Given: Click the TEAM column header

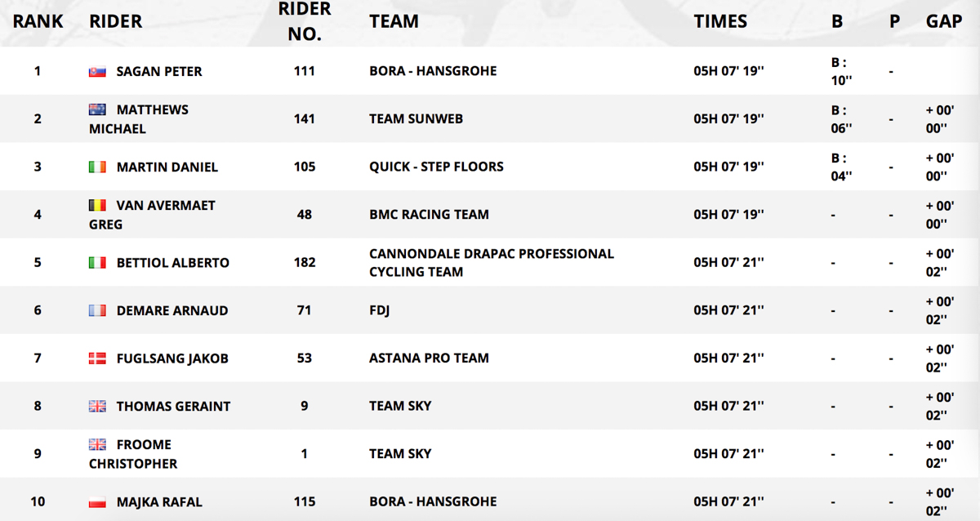Looking at the screenshot, I should point(394,22).
